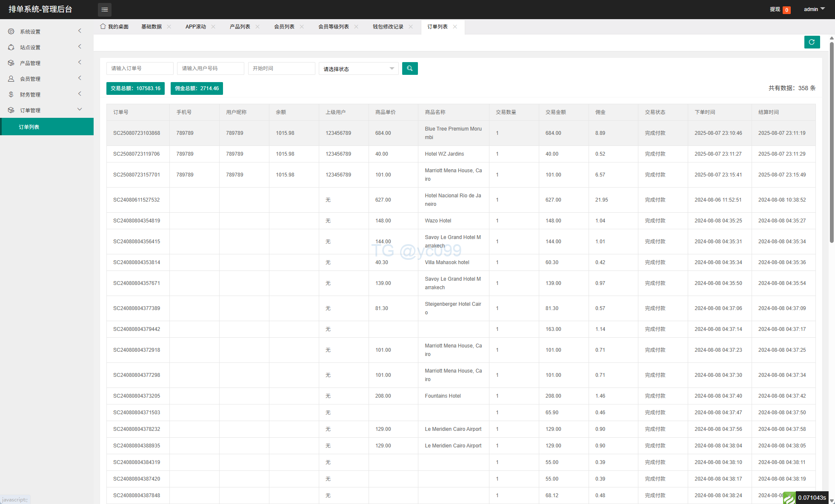This screenshot has height=504, width=835.
Task: Click the hamburger menu toggle icon
Action: coord(104,9)
